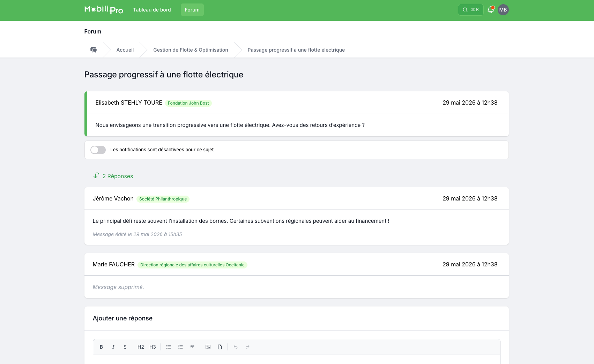Apply italic formatting in the editor
Image resolution: width=594 pixels, height=364 pixels.
tap(113, 347)
